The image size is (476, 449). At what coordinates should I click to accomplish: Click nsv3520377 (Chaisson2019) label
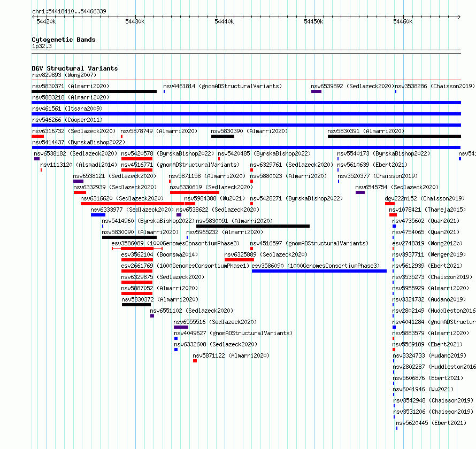tap(378, 176)
